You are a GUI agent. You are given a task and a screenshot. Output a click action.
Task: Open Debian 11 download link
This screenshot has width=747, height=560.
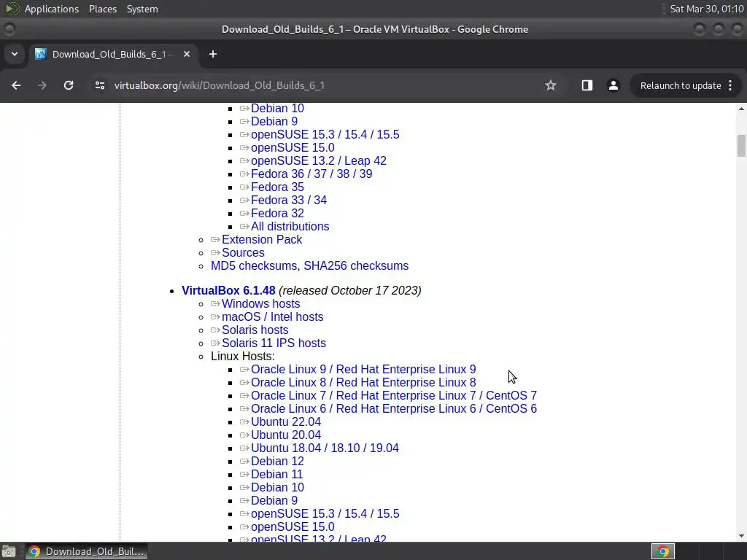[276, 474]
